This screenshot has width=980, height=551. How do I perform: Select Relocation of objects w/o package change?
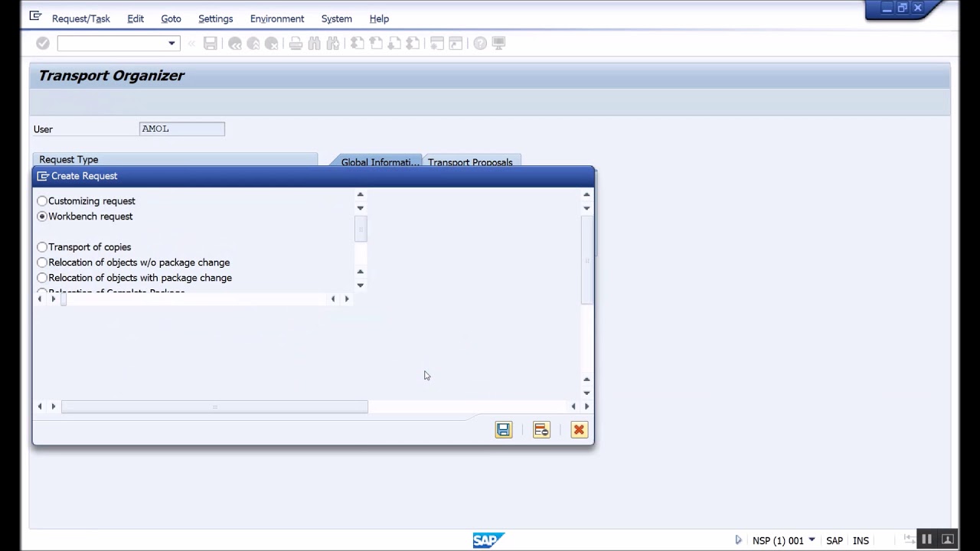tap(42, 262)
